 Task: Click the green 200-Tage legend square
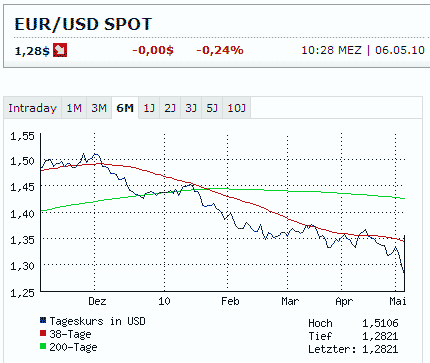pyautogui.click(x=43, y=346)
